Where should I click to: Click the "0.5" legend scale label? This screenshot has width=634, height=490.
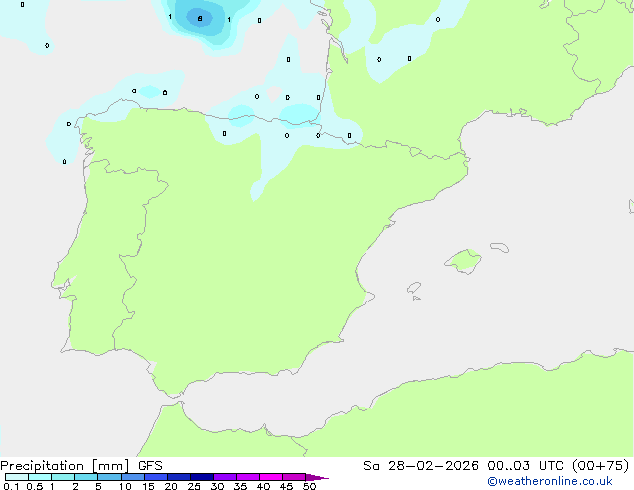(34, 486)
